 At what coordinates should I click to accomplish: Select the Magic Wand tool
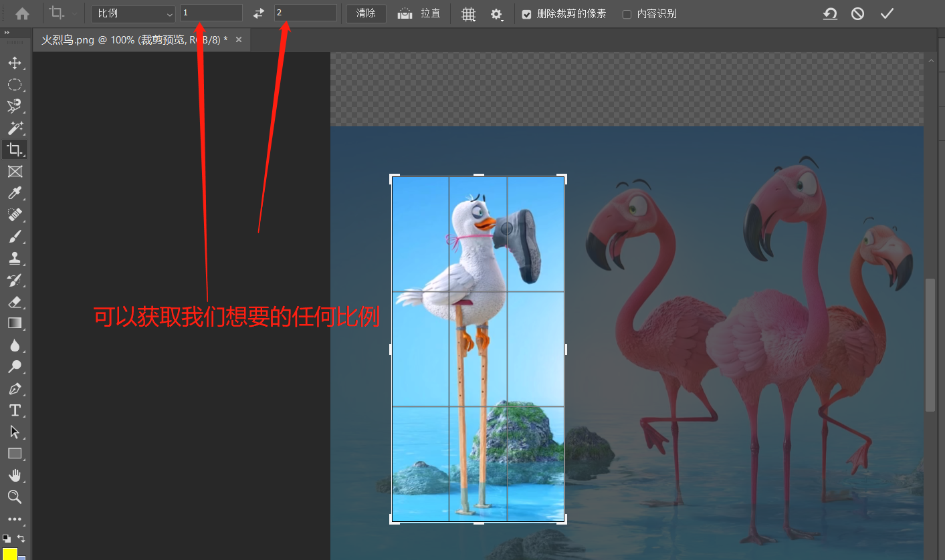(15, 128)
